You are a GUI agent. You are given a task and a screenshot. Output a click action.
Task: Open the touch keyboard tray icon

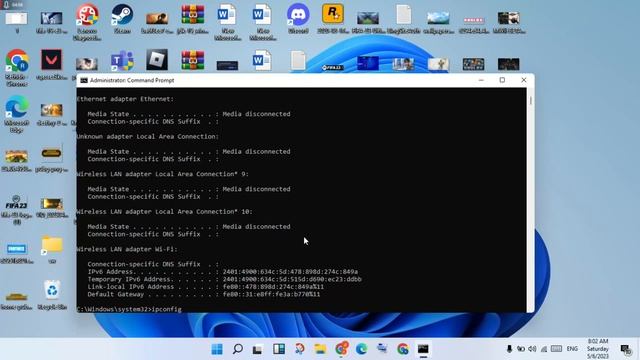556,349
